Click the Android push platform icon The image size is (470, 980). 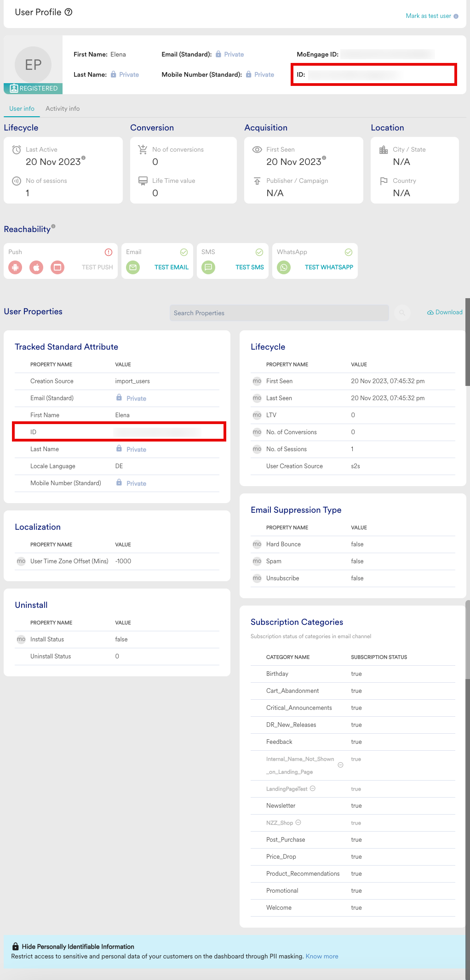pyautogui.click(x=15, y=267)
